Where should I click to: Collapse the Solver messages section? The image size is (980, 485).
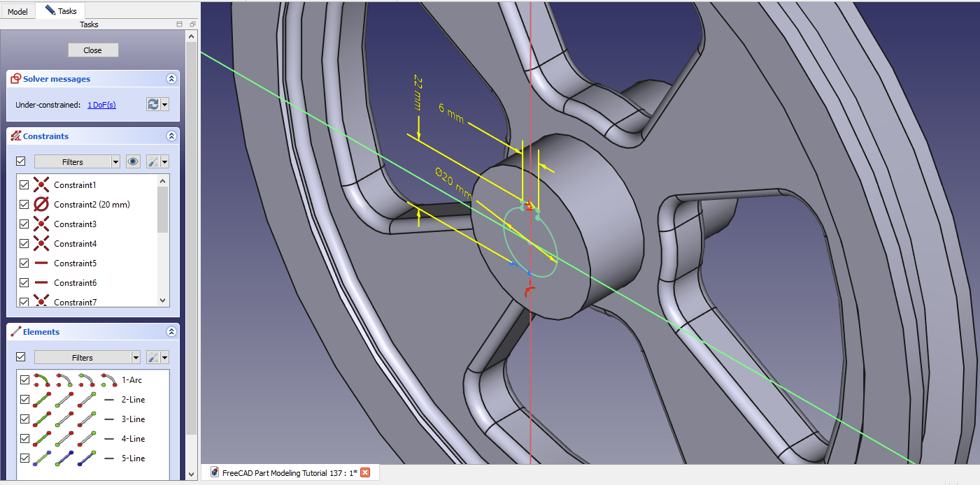171,79
